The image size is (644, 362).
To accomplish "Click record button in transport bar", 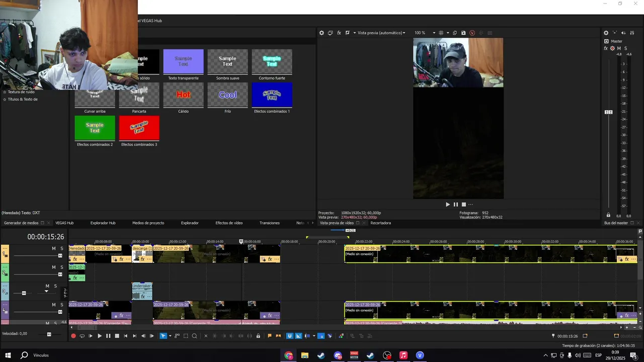I will point(73,336).
